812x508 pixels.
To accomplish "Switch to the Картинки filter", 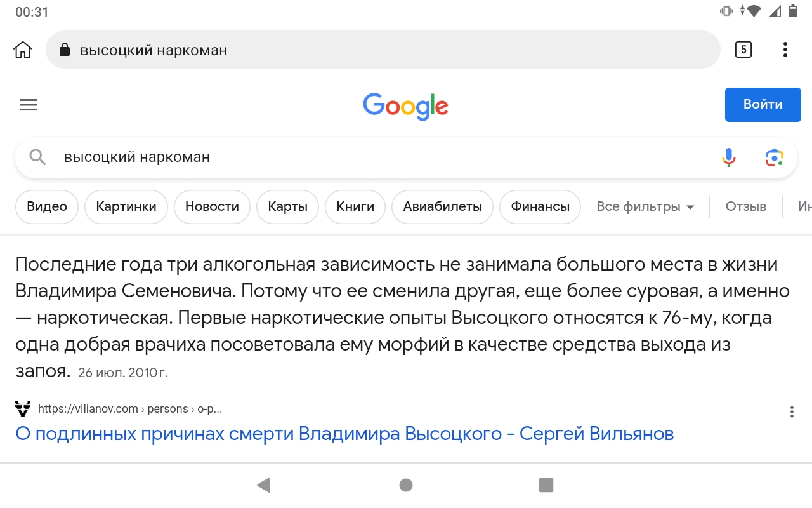I will point(126,206).
